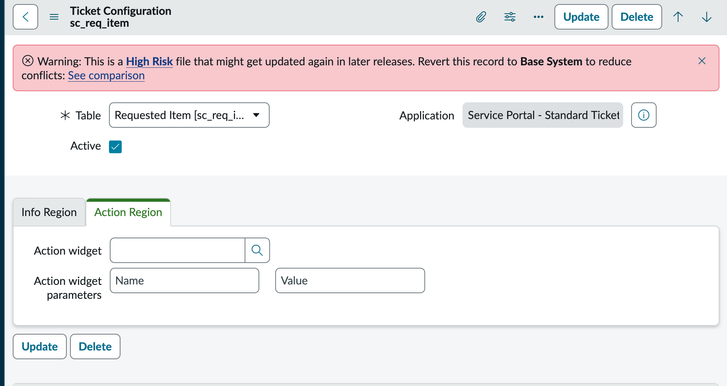
Task: Open attachments via the paperclip icon
Action: pyautogui.click(x=481, y=17)
